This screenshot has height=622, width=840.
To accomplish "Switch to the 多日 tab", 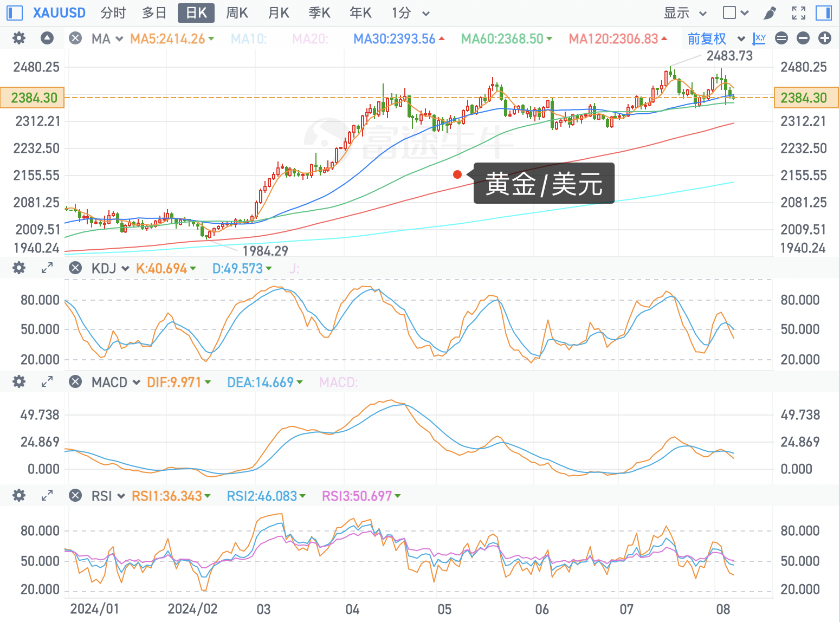I will 154,12.
